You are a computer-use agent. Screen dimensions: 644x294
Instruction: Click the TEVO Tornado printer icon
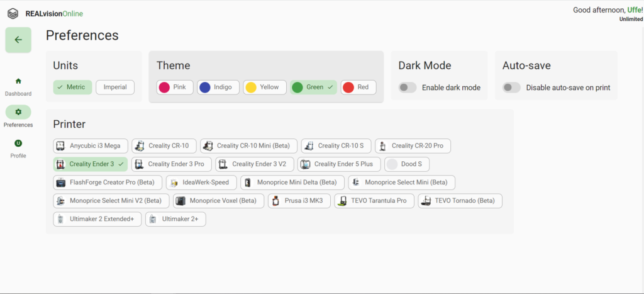426,201
